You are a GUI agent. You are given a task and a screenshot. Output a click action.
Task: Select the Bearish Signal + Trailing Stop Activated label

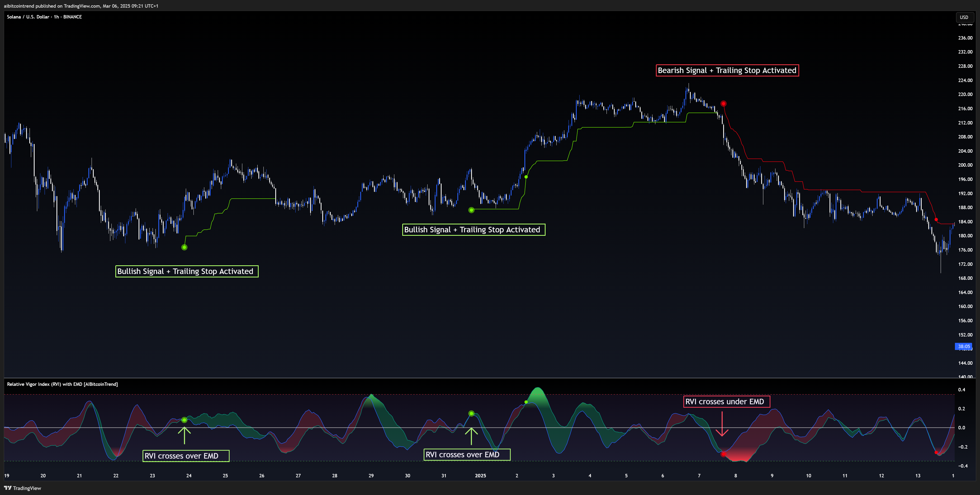(x=727, y=70)
